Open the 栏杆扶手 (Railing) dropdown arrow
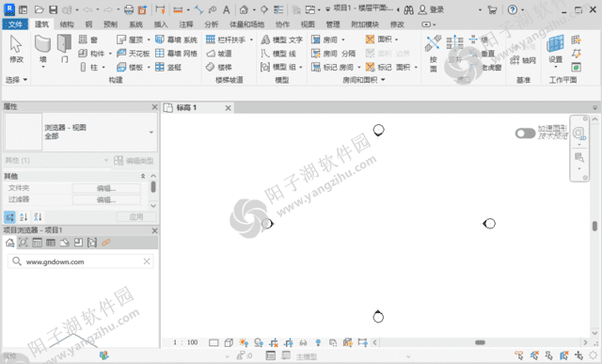602x364 pixels. (251, 40)
